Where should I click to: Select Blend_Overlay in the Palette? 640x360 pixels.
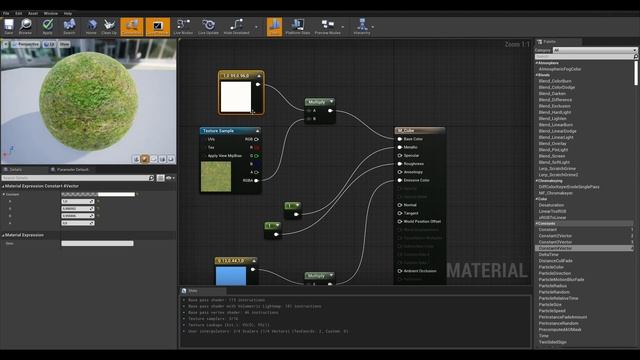[553, 144]
